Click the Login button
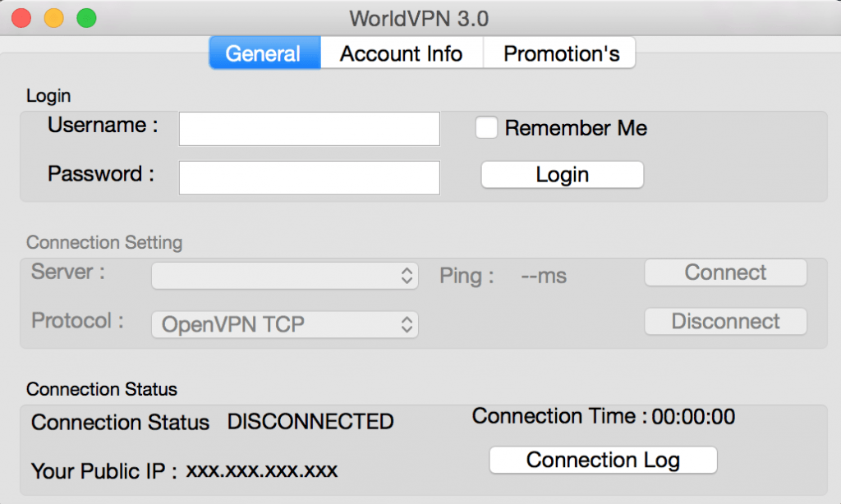 (562, 175)
